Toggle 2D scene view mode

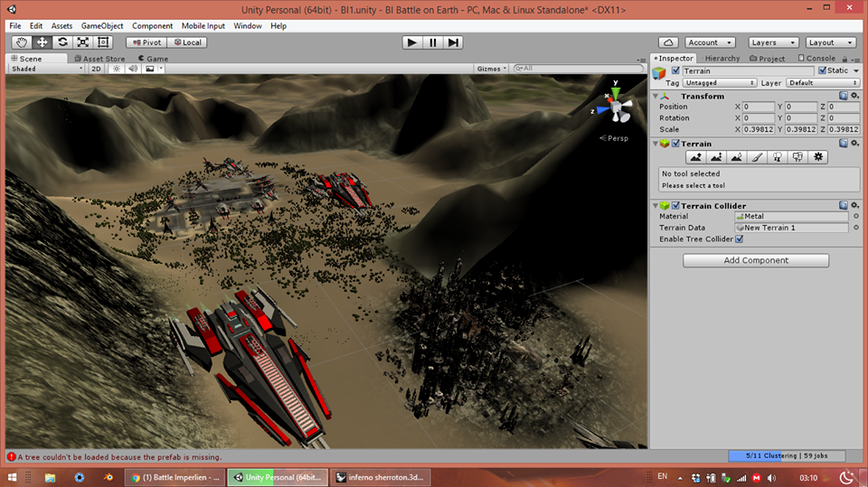(97, 69)
